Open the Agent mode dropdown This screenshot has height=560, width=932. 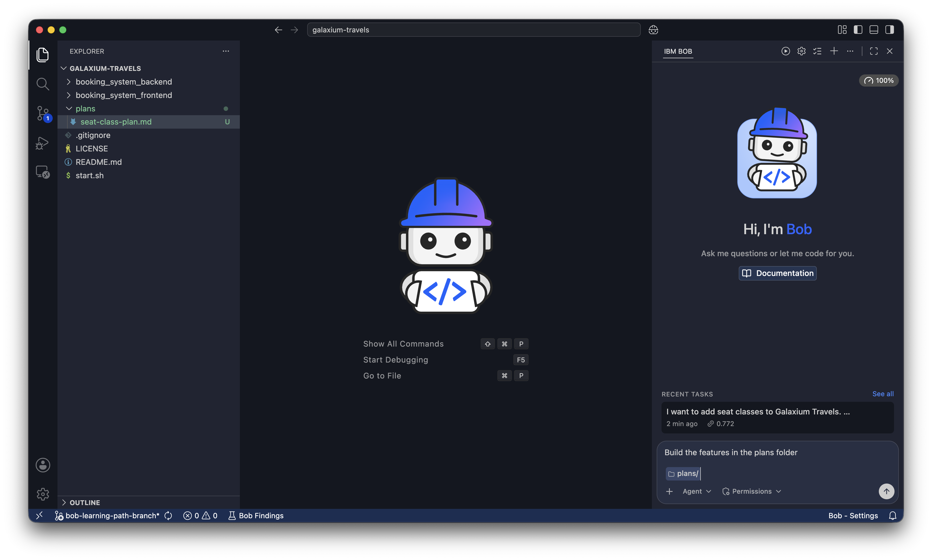point(697,491)
